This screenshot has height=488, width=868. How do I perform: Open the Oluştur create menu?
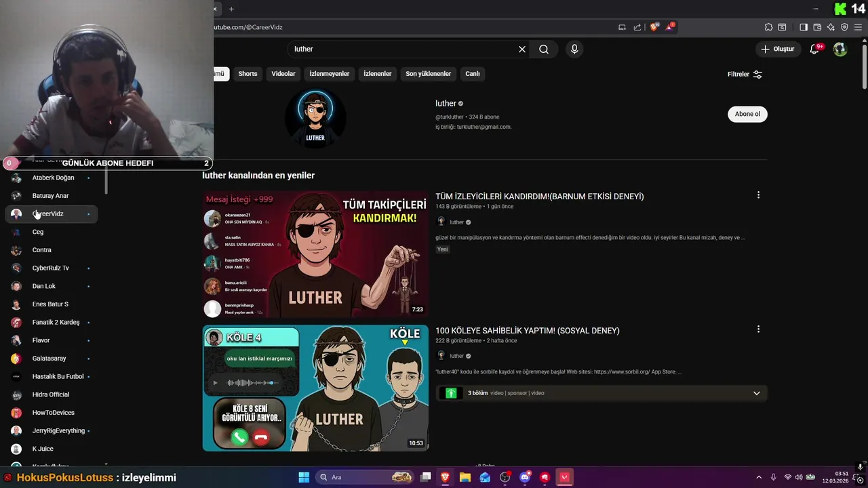(777, 49)
